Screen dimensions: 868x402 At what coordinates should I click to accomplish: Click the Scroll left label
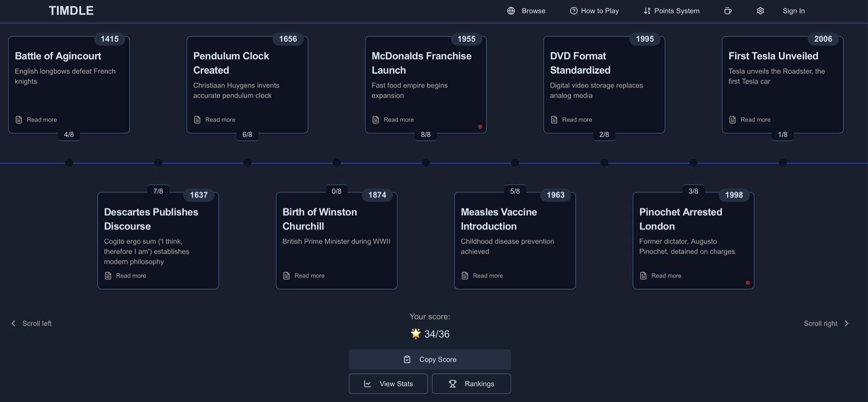tap(37, 323)
